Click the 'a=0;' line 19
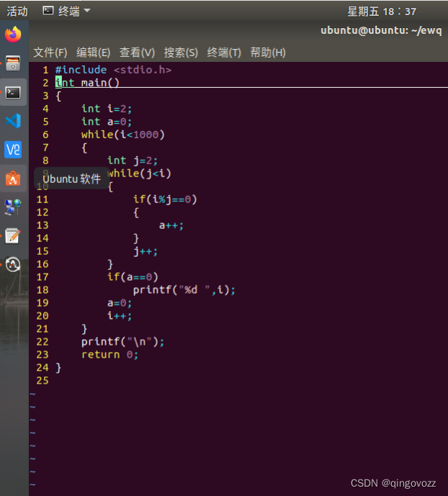 120,303
